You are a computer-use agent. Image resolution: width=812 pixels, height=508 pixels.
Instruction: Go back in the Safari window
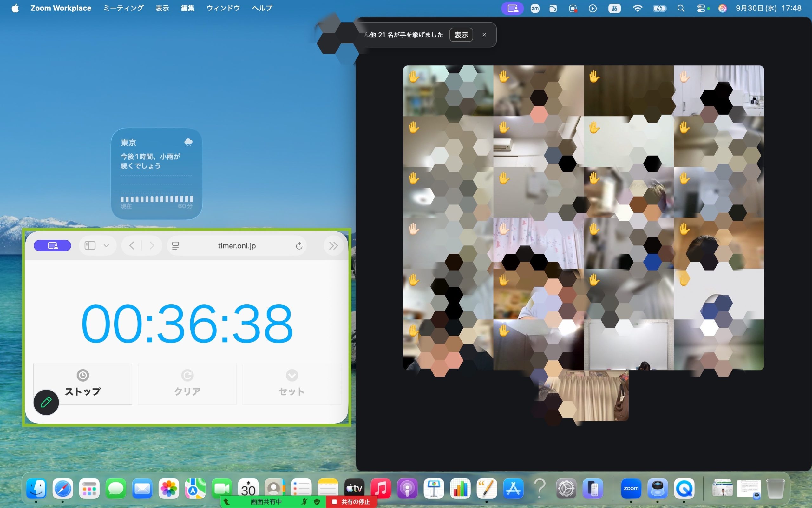[132, 246]
